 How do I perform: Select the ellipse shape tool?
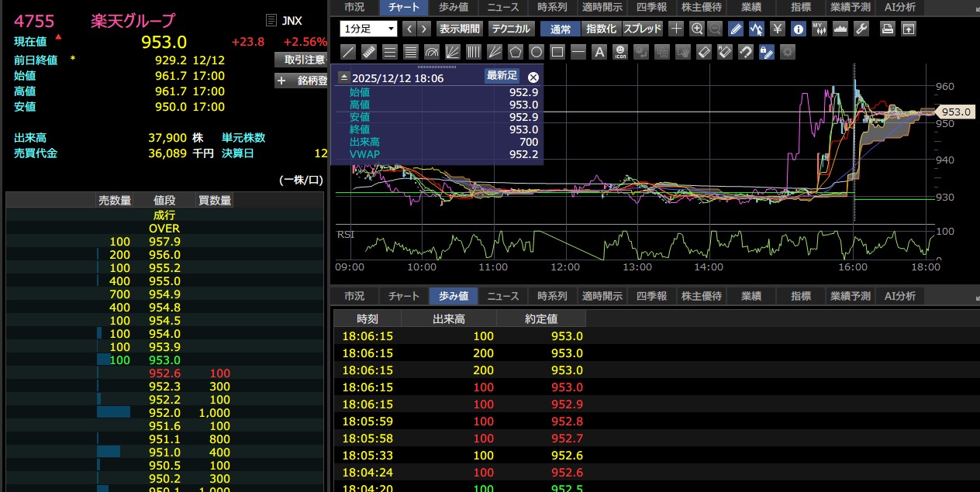pyautogui.click(x=537, y=53)
